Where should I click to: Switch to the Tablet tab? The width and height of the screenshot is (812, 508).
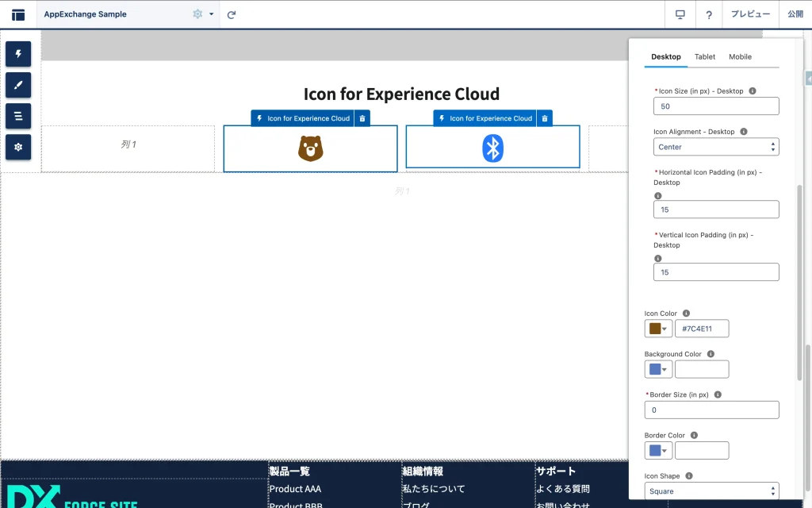(704, 57)
